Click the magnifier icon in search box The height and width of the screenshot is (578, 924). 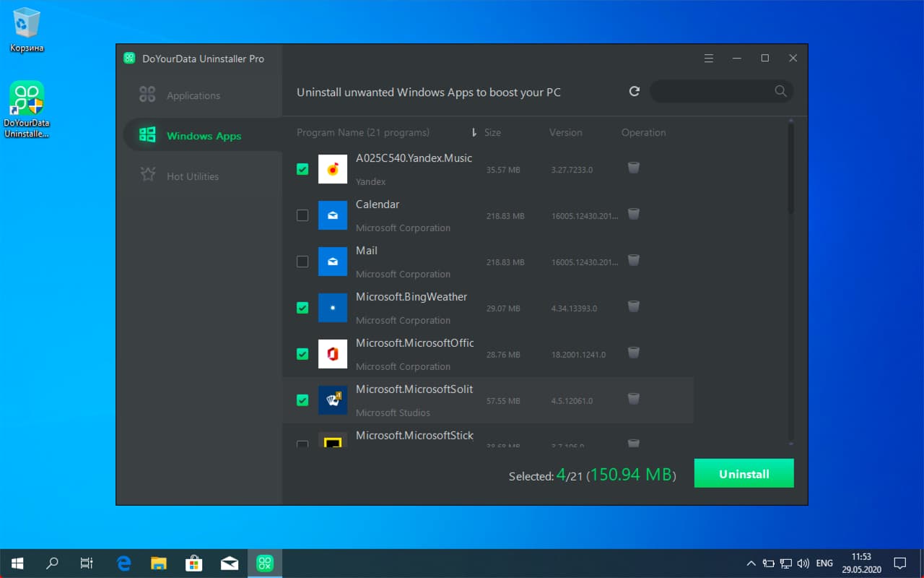(x=780, y=91)
